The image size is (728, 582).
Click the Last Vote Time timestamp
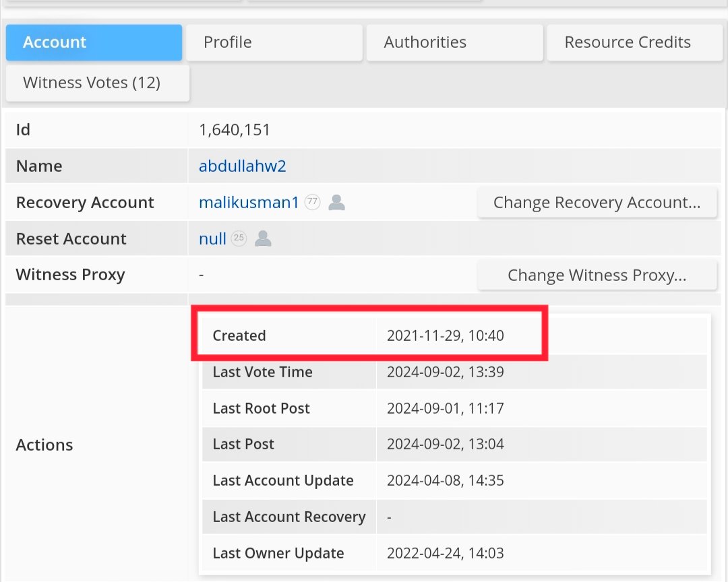(445, 372)
